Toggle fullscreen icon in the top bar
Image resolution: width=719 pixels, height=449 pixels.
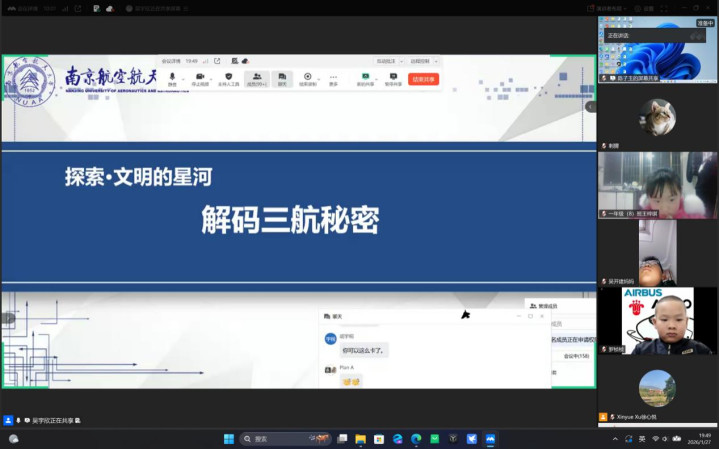[x=664, y=8]
